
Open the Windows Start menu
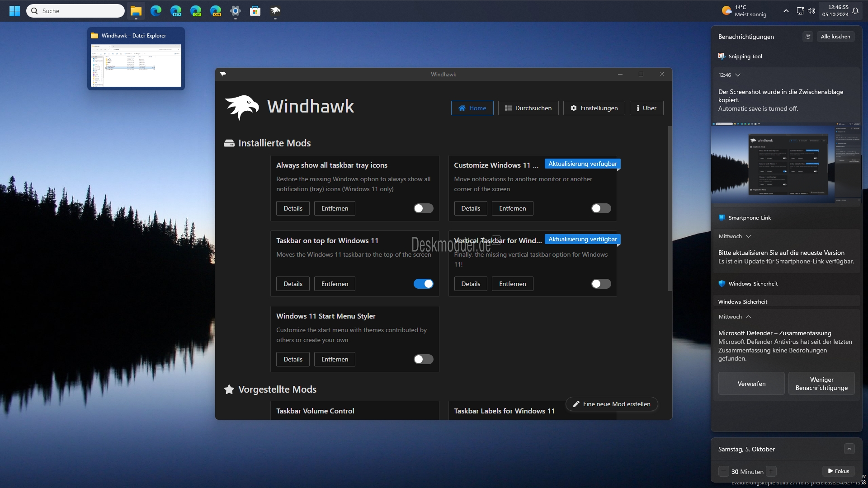tap(14, 11)
